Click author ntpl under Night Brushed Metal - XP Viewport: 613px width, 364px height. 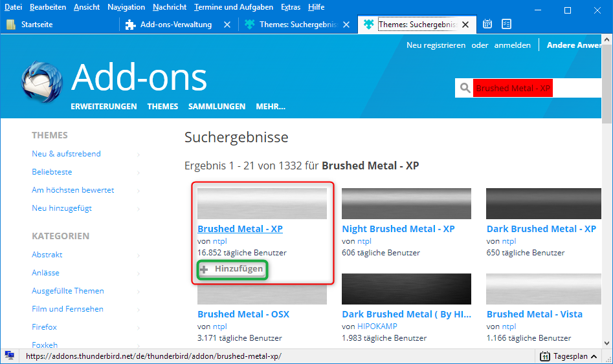[364, 241]
